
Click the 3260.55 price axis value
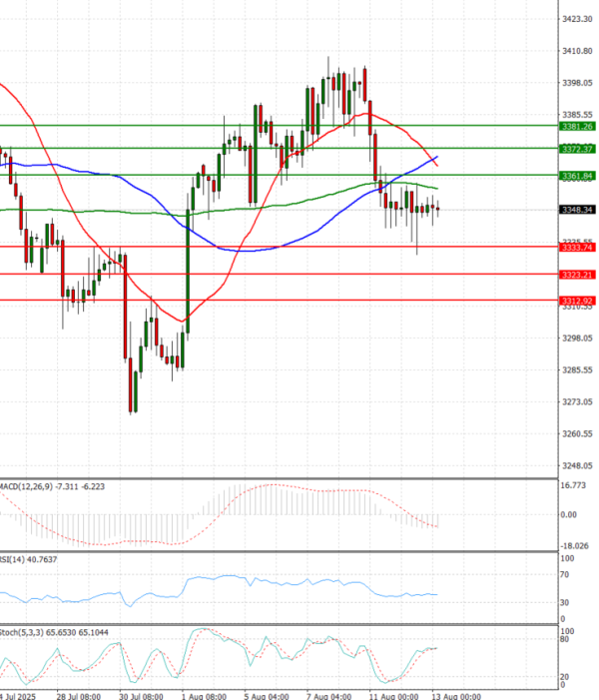577,433
